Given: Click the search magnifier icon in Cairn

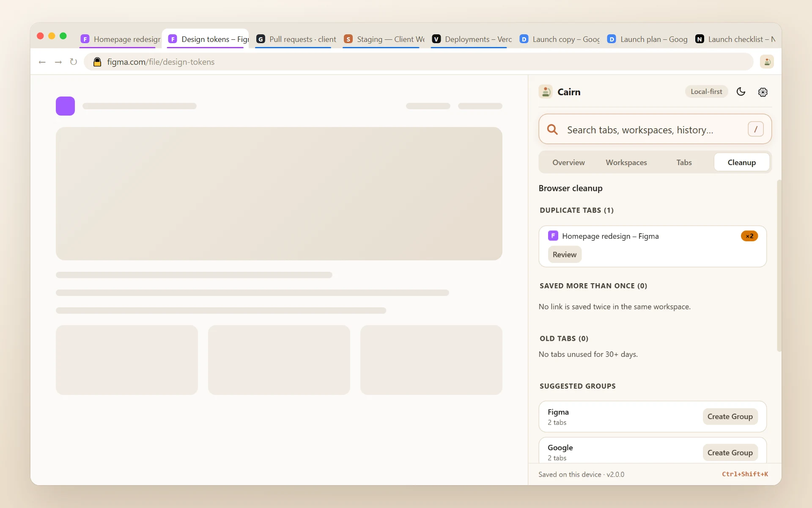Looking at the screenshot, I should click(552, 130).
